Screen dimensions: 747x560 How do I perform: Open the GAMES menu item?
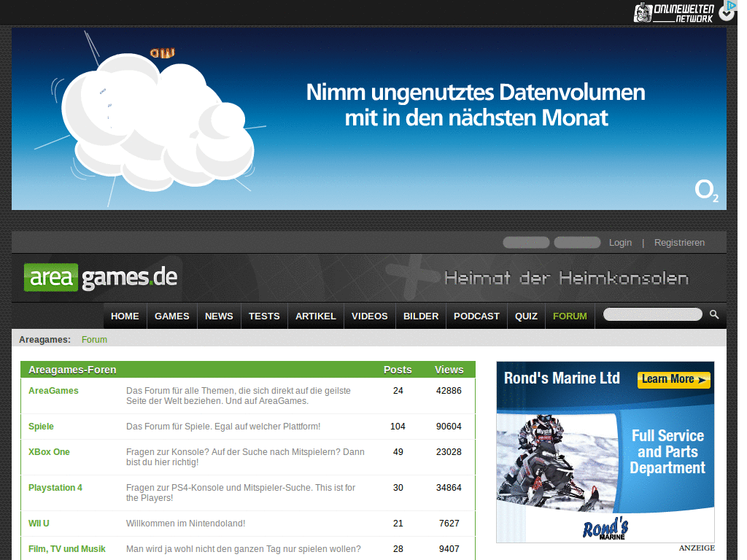(x=172, y=316)
